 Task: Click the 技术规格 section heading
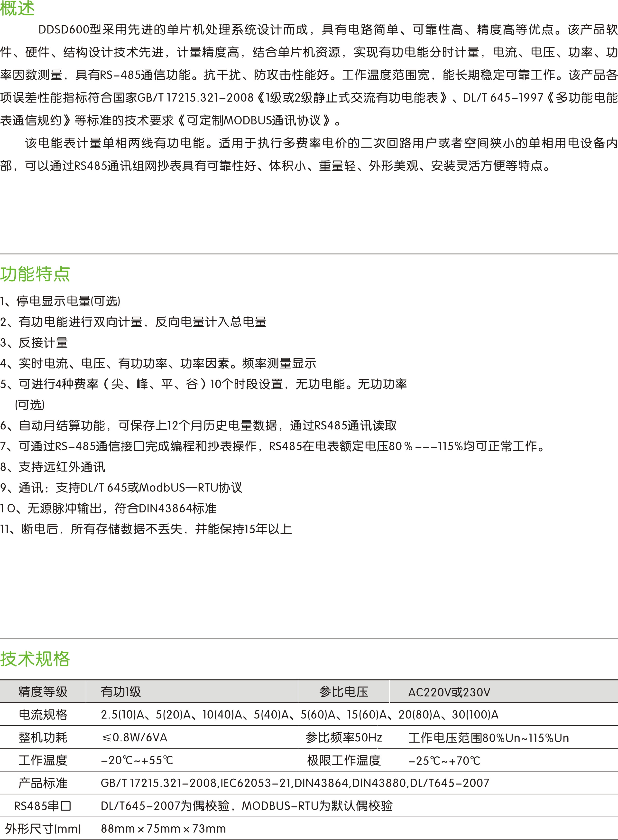click(x=35, y=659)
